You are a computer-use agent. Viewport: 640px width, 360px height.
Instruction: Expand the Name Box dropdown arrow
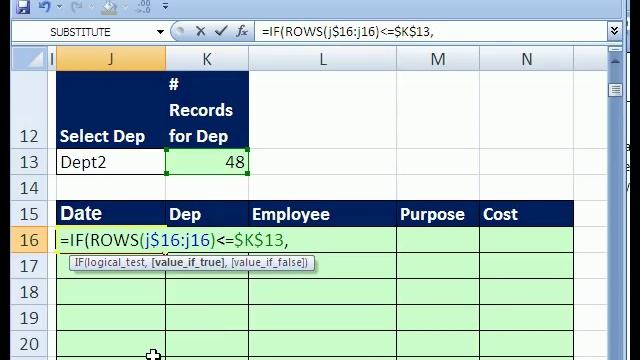click(x=160, y=32)
